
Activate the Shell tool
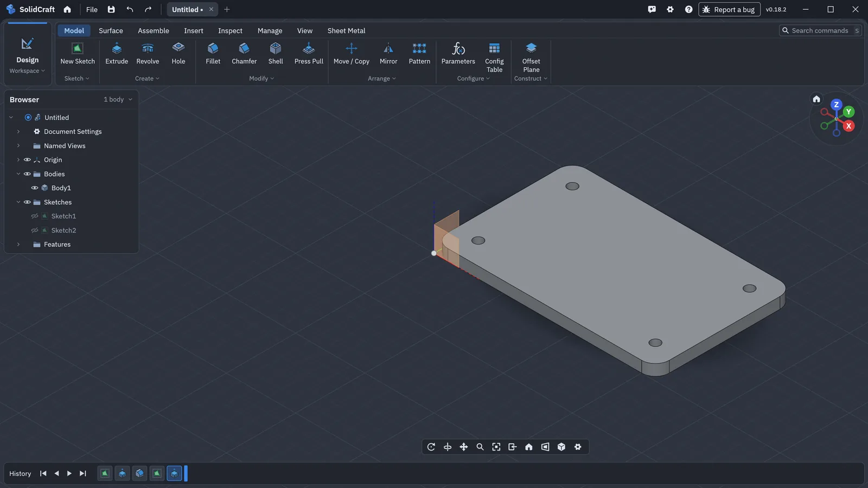pyautogui.click(x=276, y=54)
